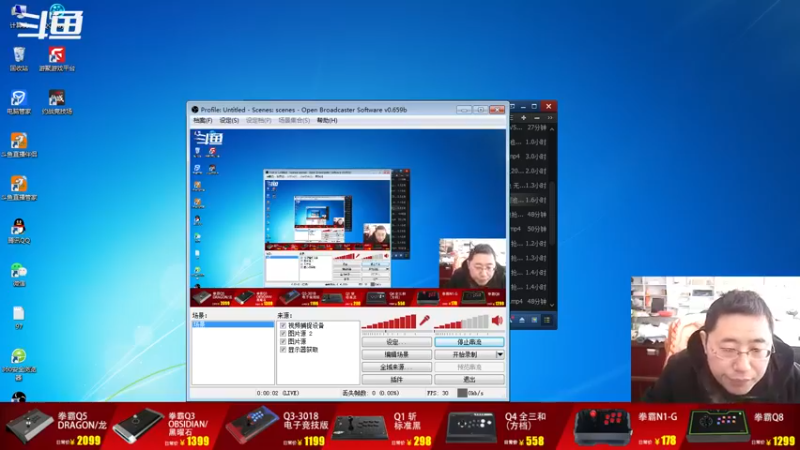
Task: Select the player row showing 27分钟
Action: [529, 128]
